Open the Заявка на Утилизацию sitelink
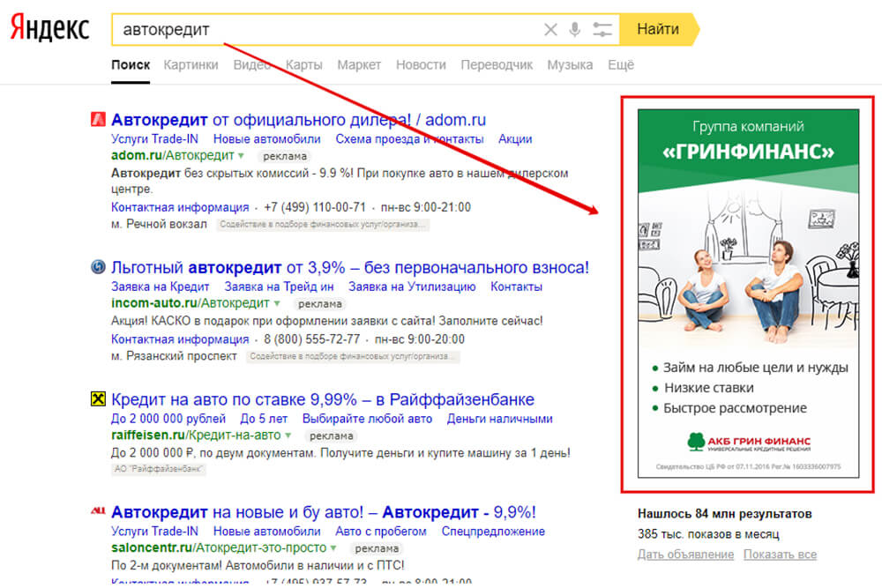This screenshot has height=588, width=882. tap(412, 287)
